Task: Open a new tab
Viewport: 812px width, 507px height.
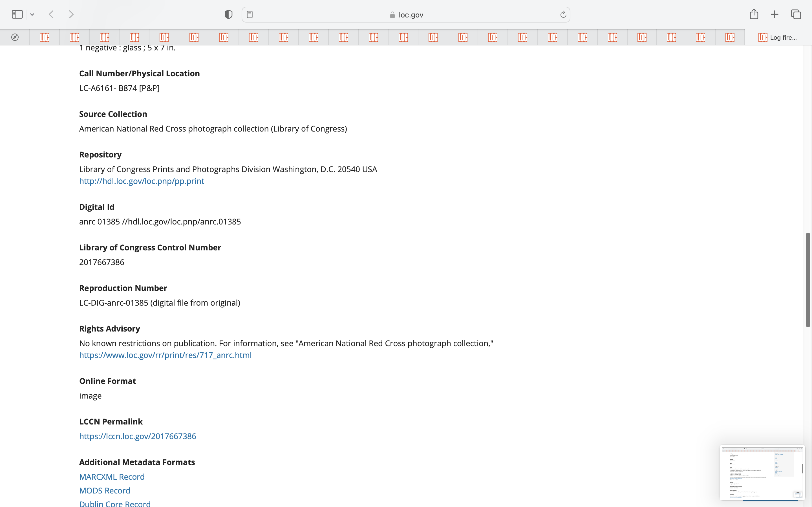Action: 775,14
